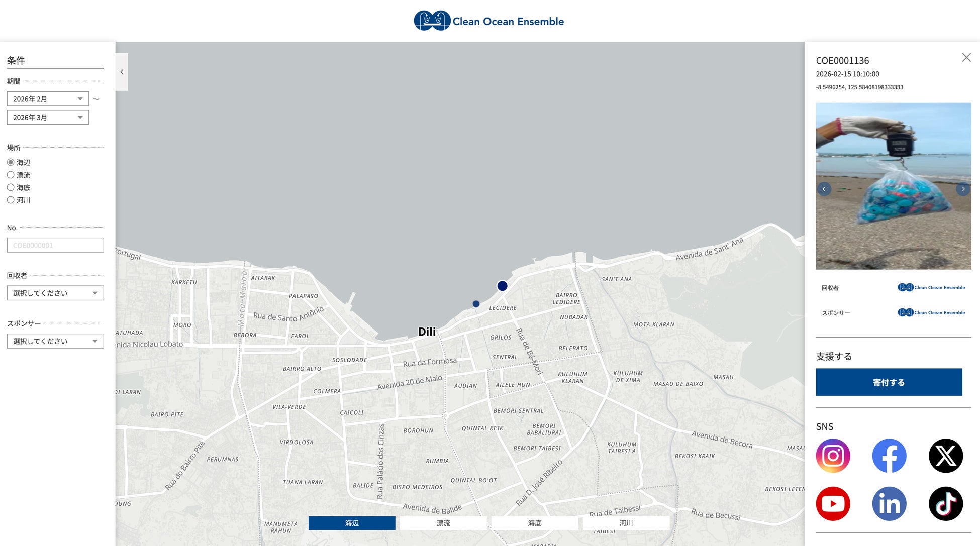Open the Facebook SNS icon

(889, 456)
